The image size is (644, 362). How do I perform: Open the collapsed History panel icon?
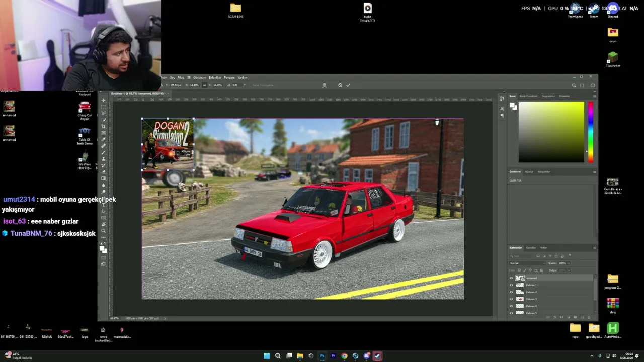pos(502,98)
